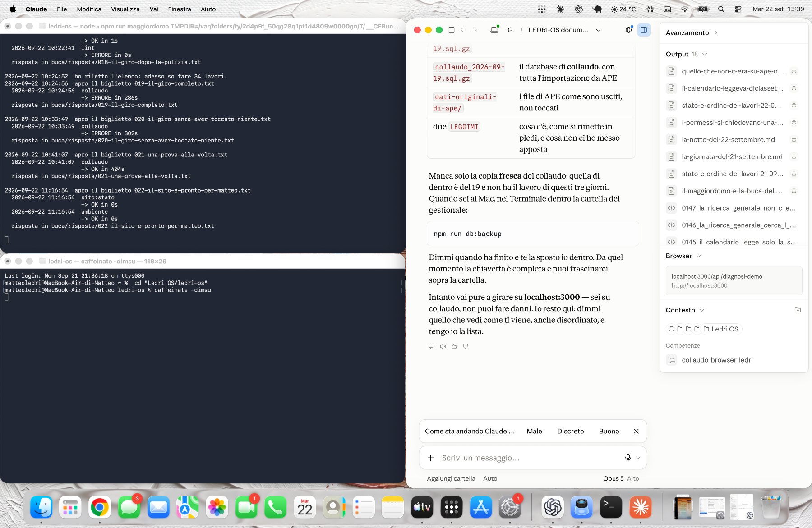Read the response aloud with speaker icon
Viewport: 812px width, 528px height.
[x=443, y=346]
